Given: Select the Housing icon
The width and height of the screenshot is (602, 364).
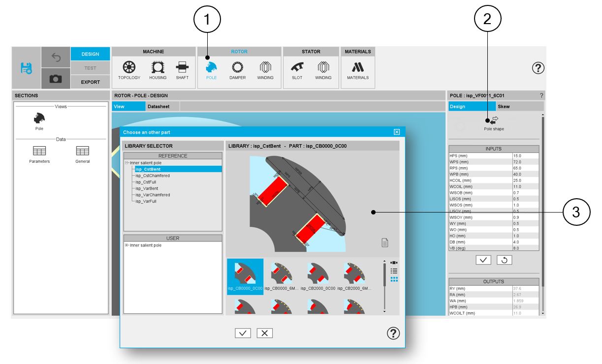Looking at the screenshot, I should click(x=158, y=70).
